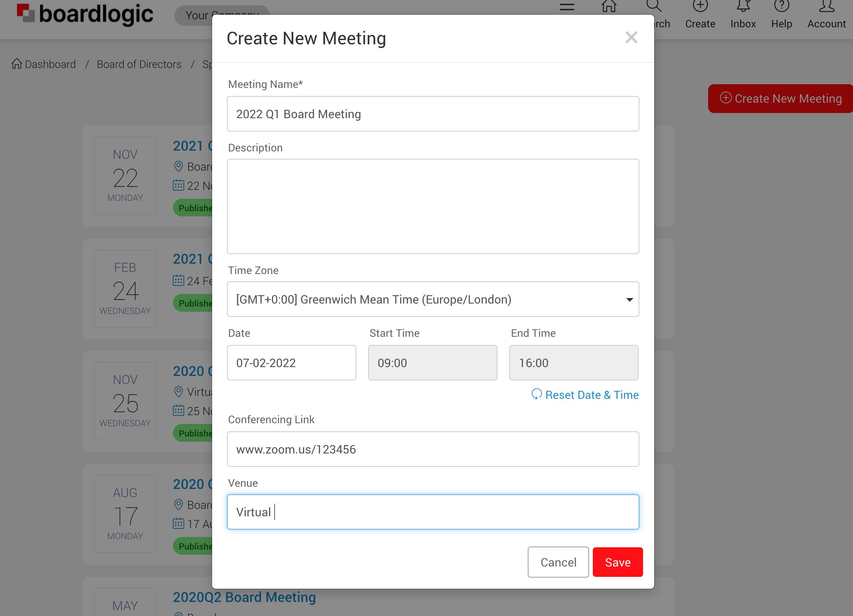The height and width of the screenshot is (616, 853).
Task: Open the Help question mark icon
Action: point(781,6)
